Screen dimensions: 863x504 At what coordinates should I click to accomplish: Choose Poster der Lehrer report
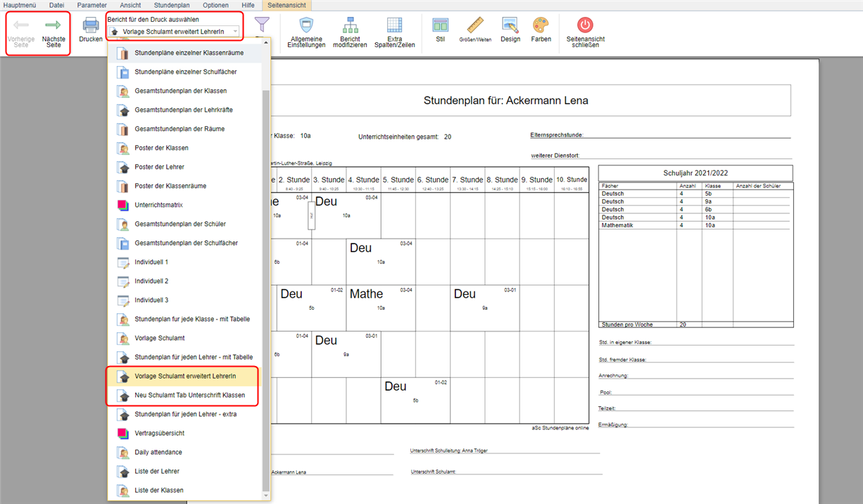pyautogui.click(x=159, y=167)
